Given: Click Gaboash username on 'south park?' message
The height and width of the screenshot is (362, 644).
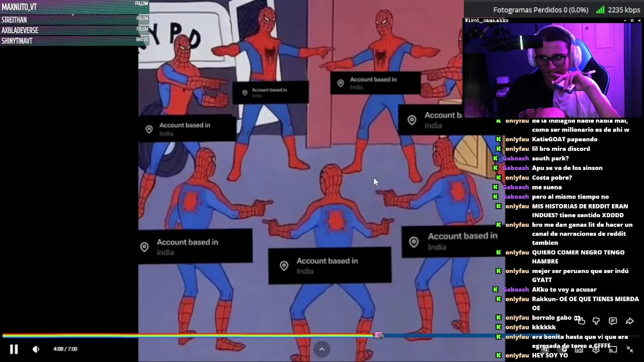Looking at the screenshot, I should coord(516,158).
